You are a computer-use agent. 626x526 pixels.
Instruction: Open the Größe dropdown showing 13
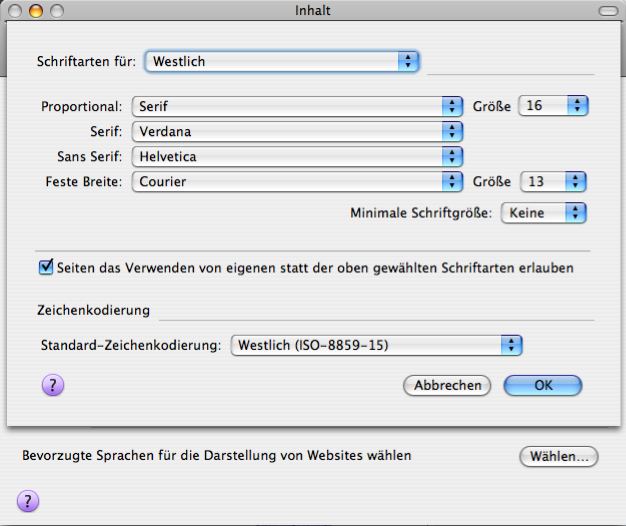[x=553, y=182]
